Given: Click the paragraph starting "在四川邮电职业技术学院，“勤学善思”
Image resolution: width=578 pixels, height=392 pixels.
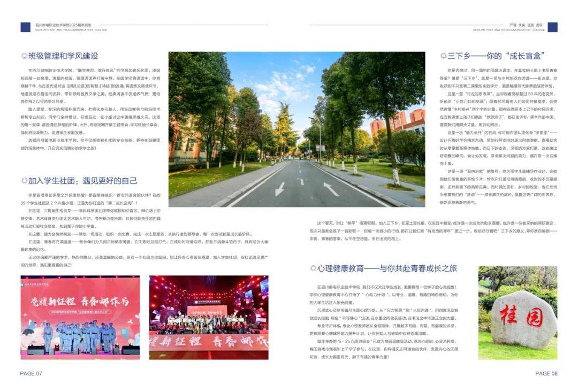Looking at the screenshot, I should click(x=90, y=86).
